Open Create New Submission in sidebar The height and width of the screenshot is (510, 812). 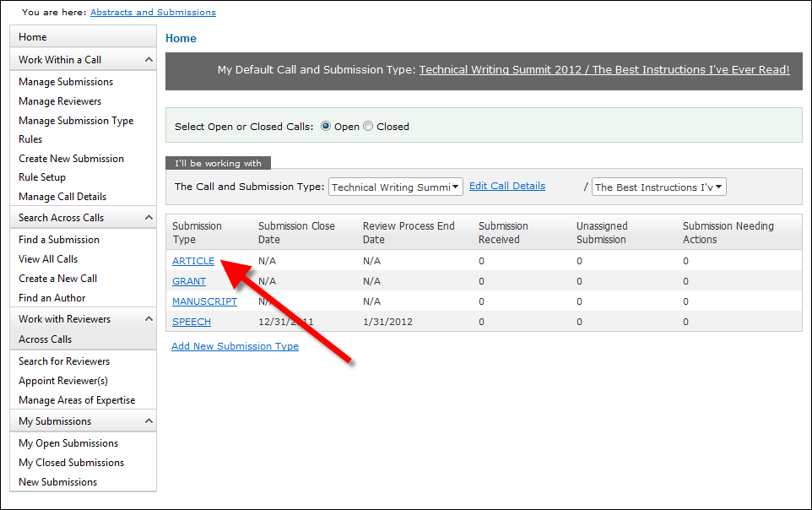click(71, 159)
